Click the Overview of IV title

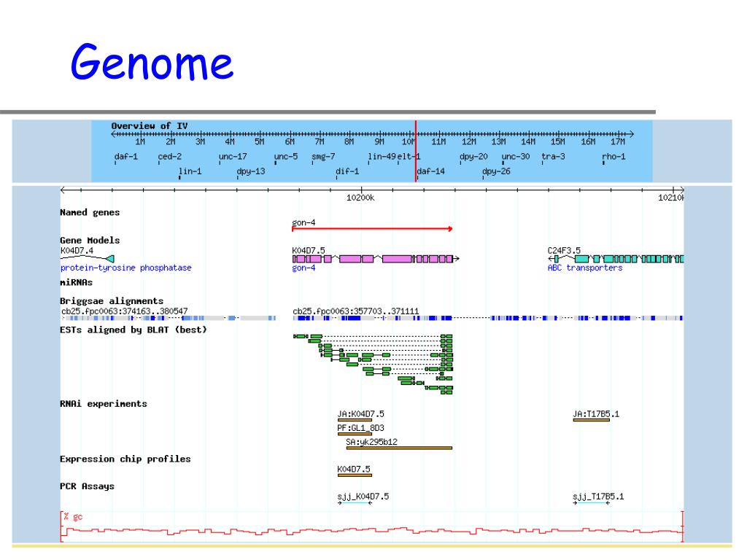coord(149,126)
